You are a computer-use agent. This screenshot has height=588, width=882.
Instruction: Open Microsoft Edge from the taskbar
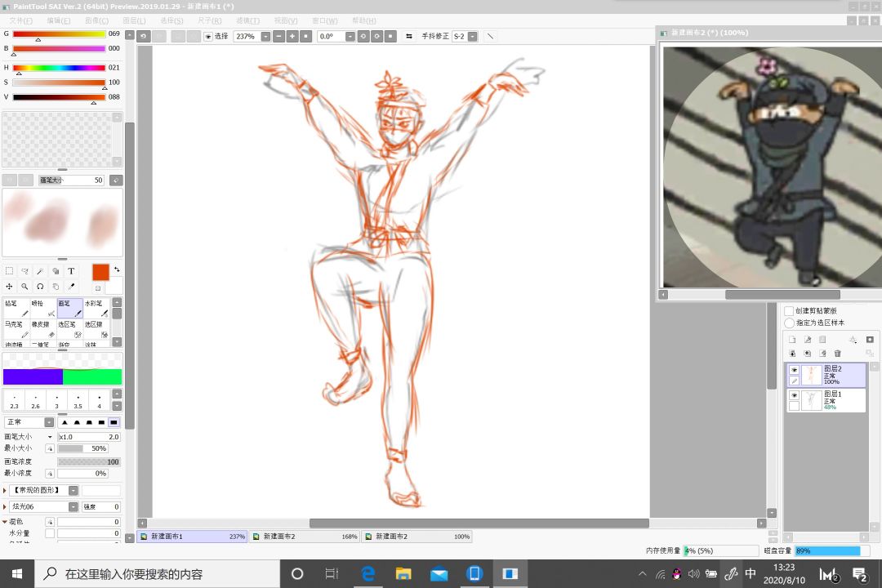[367, 573]
